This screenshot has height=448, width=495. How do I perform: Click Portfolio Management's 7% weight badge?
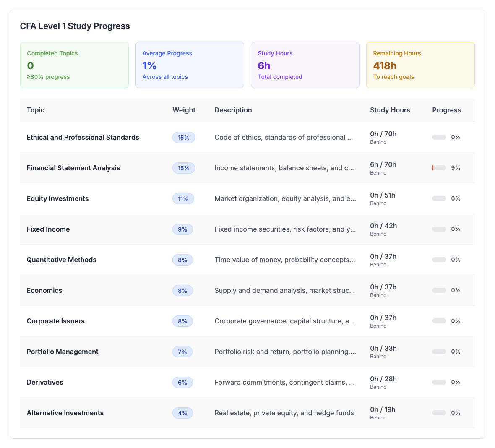click(x=182, y=352)
